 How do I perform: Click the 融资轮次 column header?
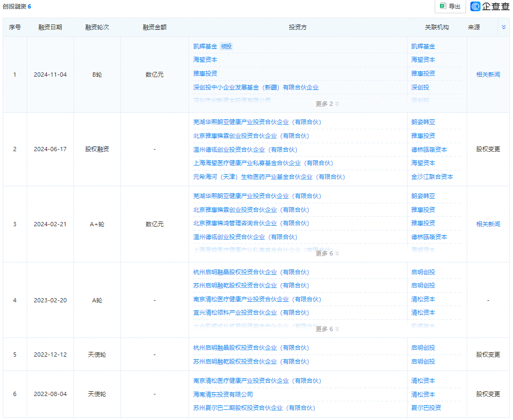[97, 28]
